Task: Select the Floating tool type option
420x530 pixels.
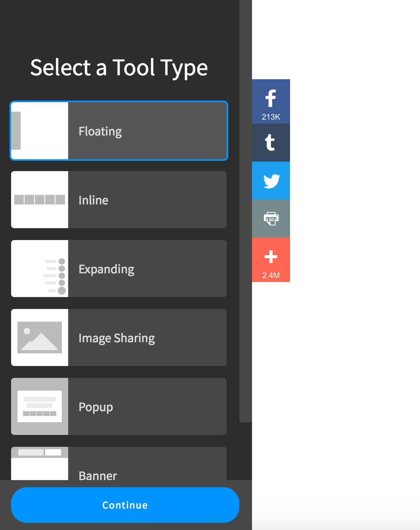Action: (147, 131)
